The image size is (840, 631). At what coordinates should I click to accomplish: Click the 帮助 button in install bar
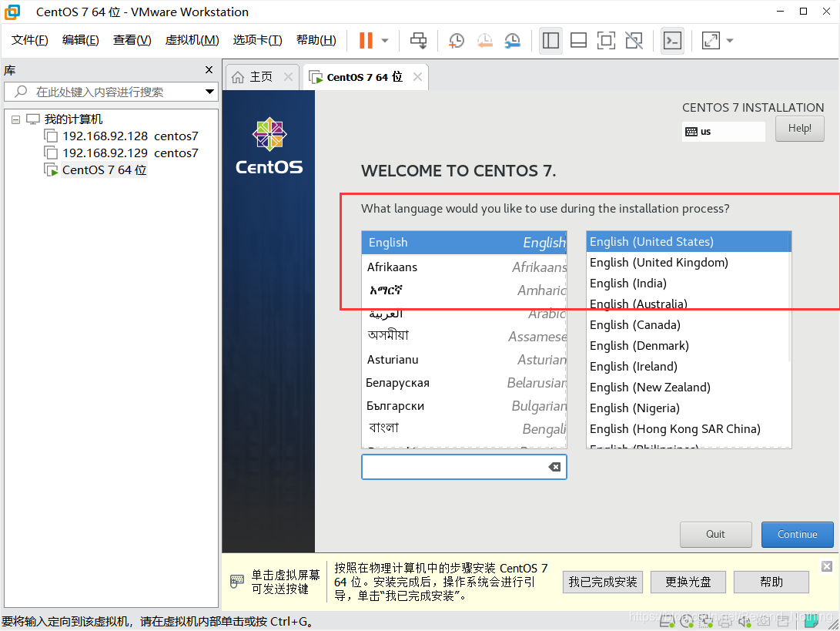(x=771, y=582)
